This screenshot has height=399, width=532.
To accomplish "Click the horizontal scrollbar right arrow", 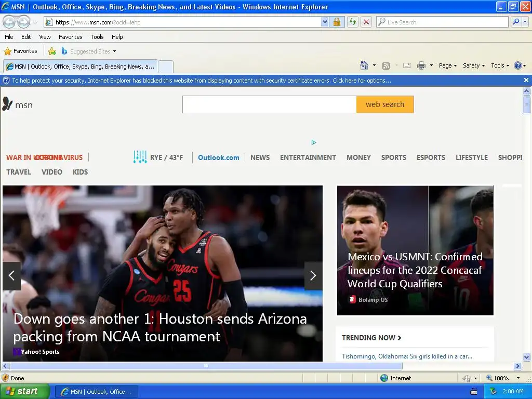I will click(517, 366).
